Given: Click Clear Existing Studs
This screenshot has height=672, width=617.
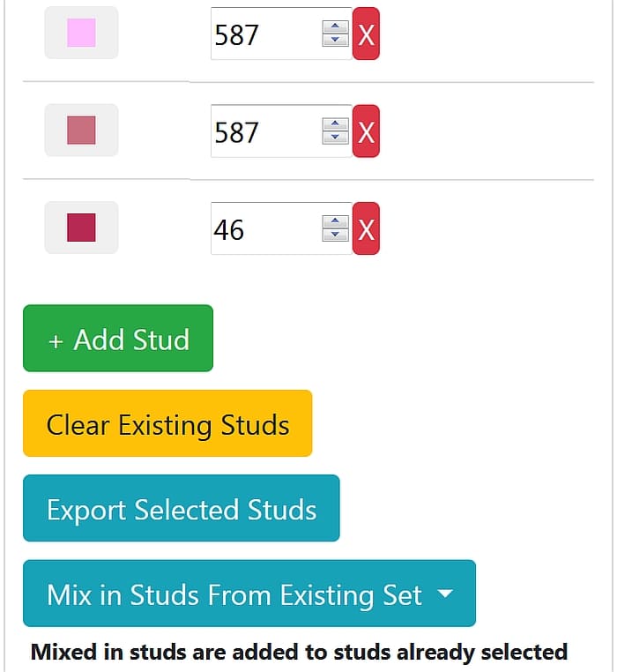Looking at the screenshot, I should point(167,424).
